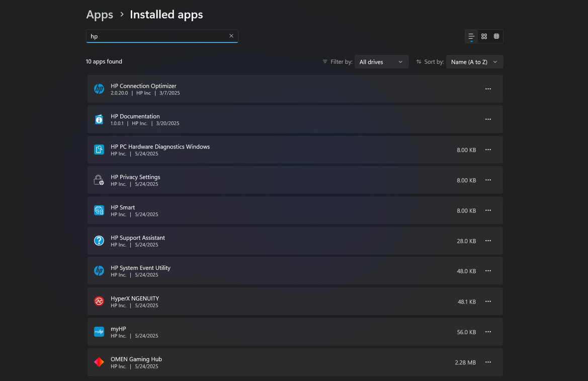This screenshot has width=588, height=381.
Task: Open more options for HP Smart
Action: tap(488, 210)
